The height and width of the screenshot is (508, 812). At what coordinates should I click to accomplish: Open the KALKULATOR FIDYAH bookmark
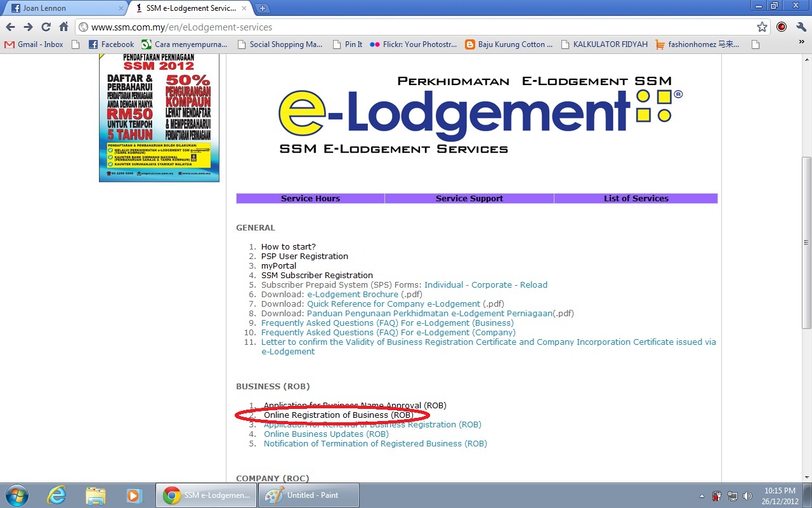click(604, 44)
